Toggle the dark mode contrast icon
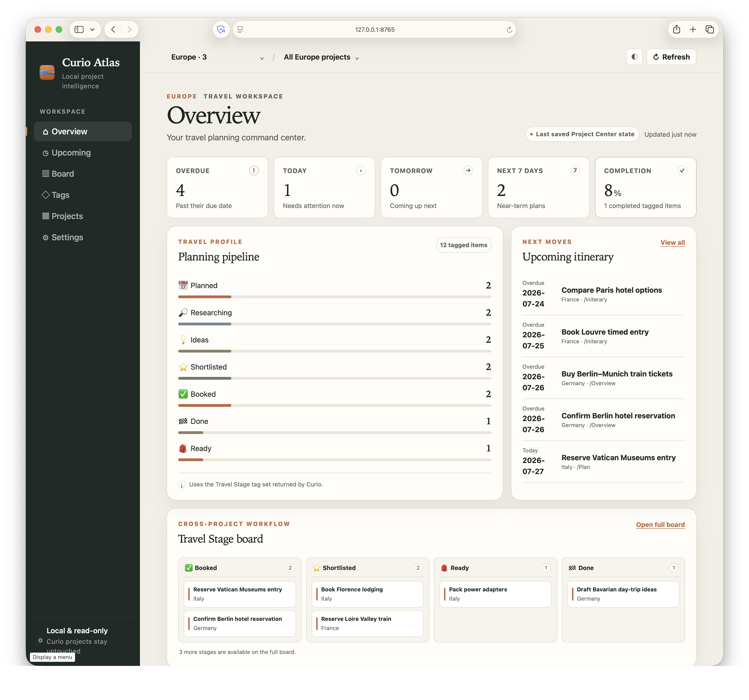 pos(634,57)
